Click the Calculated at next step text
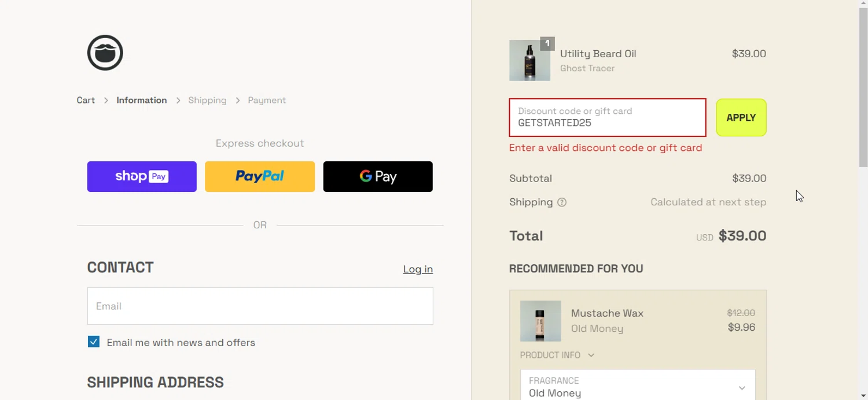The height and width of the screenshot is (400, 868). tap(708, 202)
